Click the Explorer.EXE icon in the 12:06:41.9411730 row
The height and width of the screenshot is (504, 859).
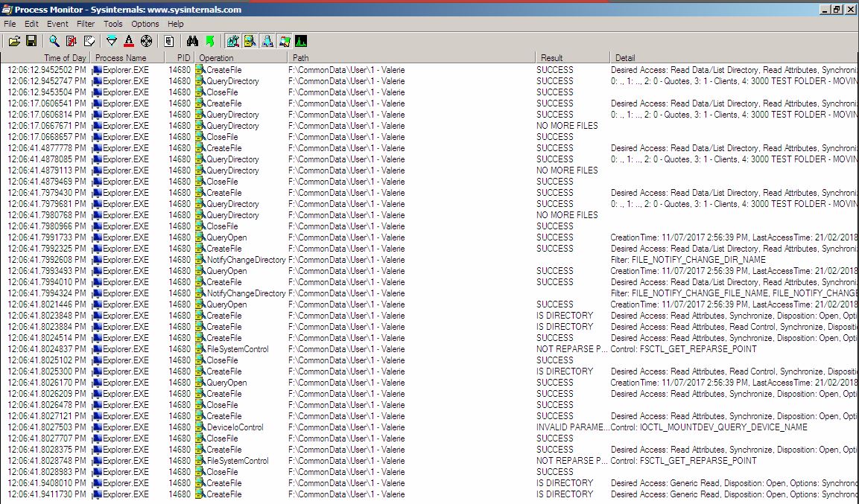98,494
